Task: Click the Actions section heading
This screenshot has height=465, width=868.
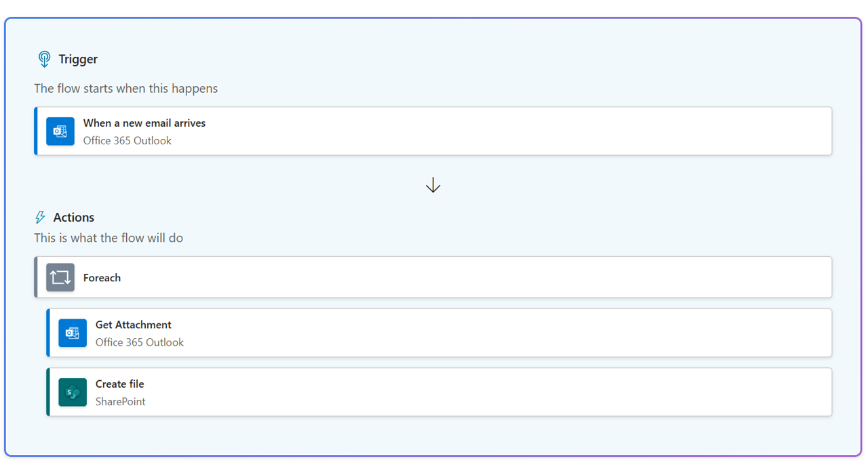Action: pos(73,217)
